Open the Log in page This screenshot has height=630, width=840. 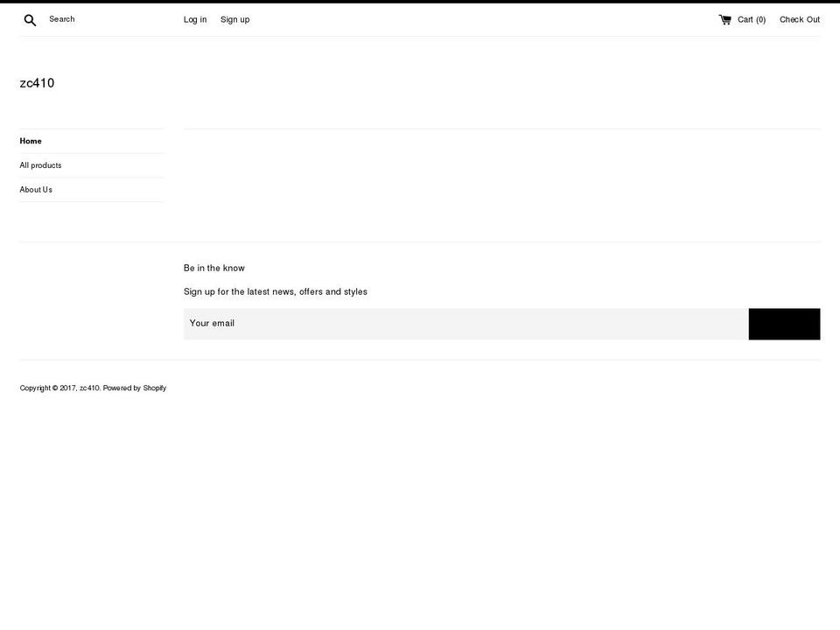pyautogui.click(x=195, y=19)
